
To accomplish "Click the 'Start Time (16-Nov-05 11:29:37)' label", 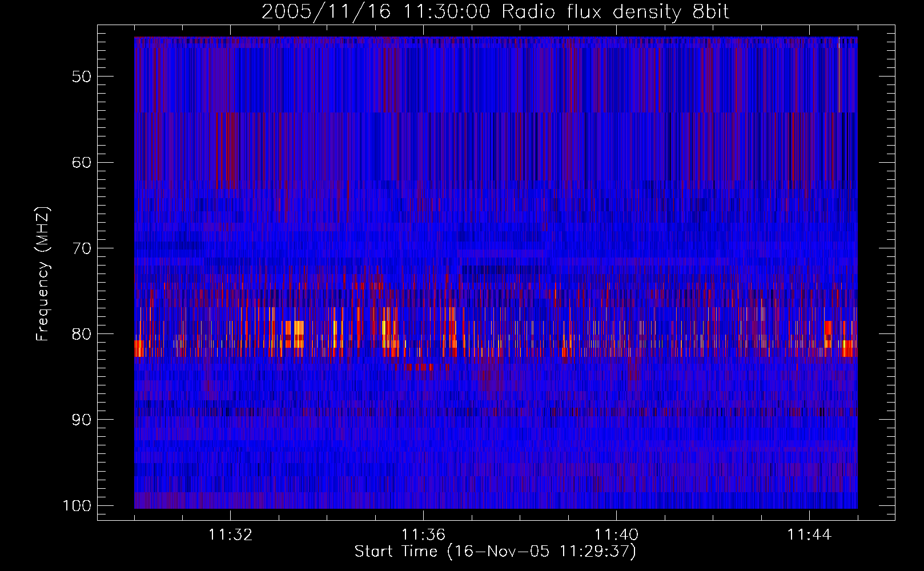I will click(495, 552).
